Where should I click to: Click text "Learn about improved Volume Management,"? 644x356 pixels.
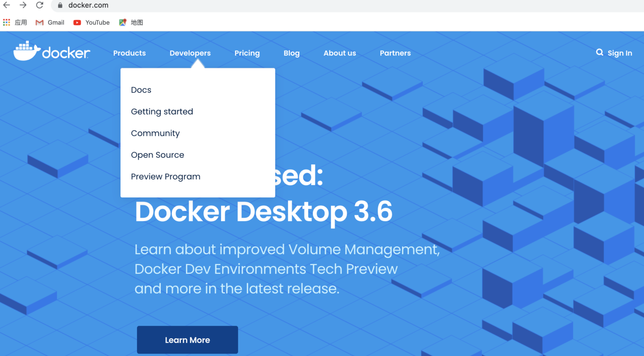click(287, 250)
